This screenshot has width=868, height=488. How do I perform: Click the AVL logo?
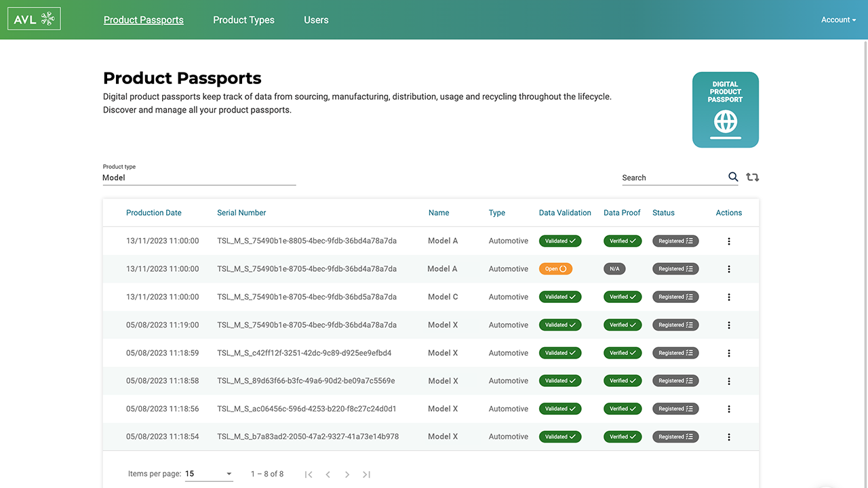pos(33,18)
